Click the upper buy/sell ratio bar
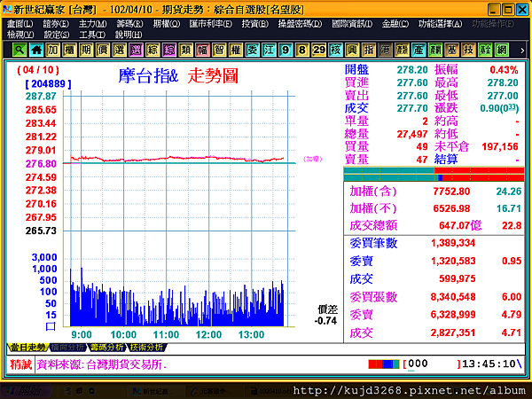 tap(434, 170)
